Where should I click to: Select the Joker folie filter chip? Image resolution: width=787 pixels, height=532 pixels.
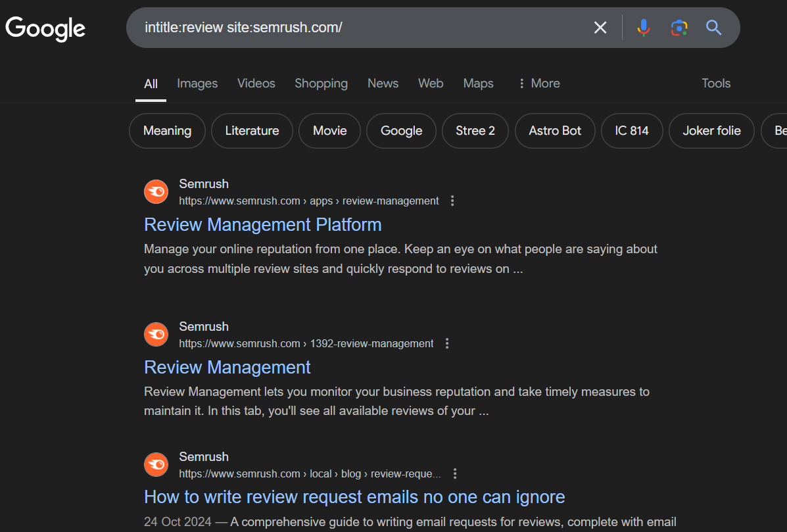711,131
